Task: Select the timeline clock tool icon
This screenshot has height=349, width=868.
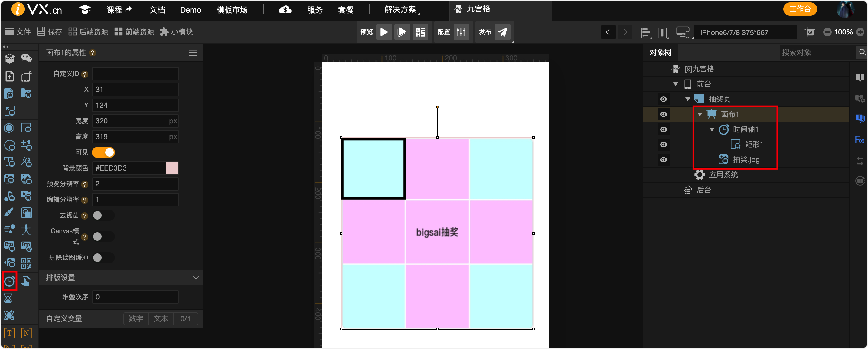Action: 9,281
